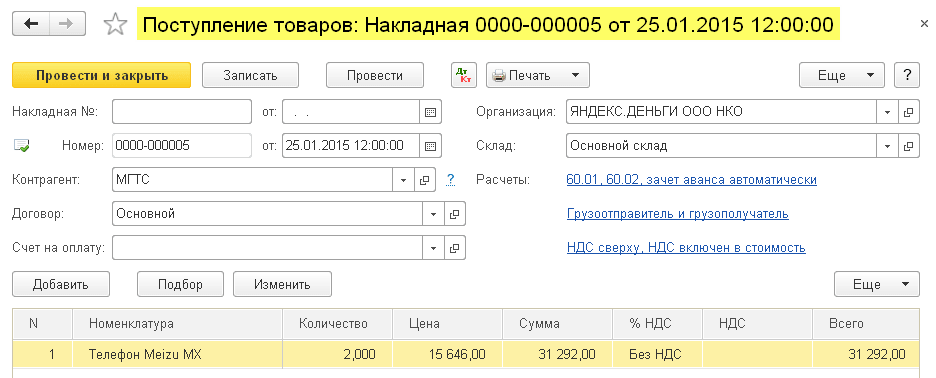Open the Счет на оплату card icon

(454, 247)
